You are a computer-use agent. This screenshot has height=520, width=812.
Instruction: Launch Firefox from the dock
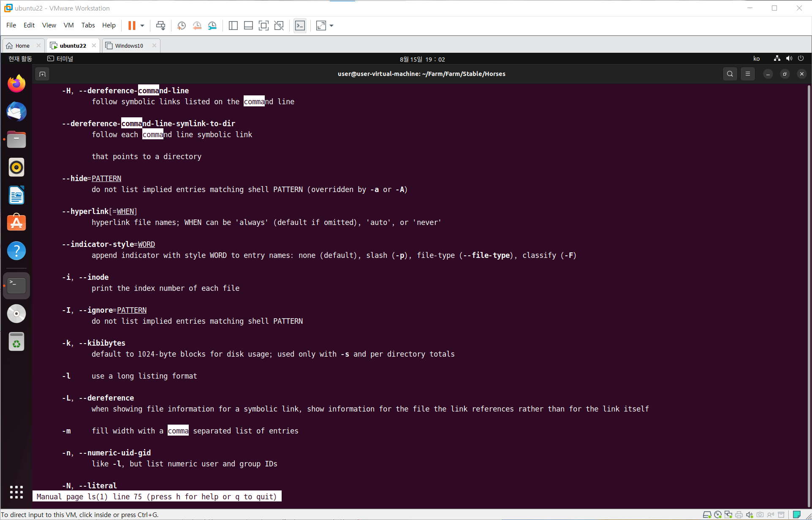pos(16,84)
